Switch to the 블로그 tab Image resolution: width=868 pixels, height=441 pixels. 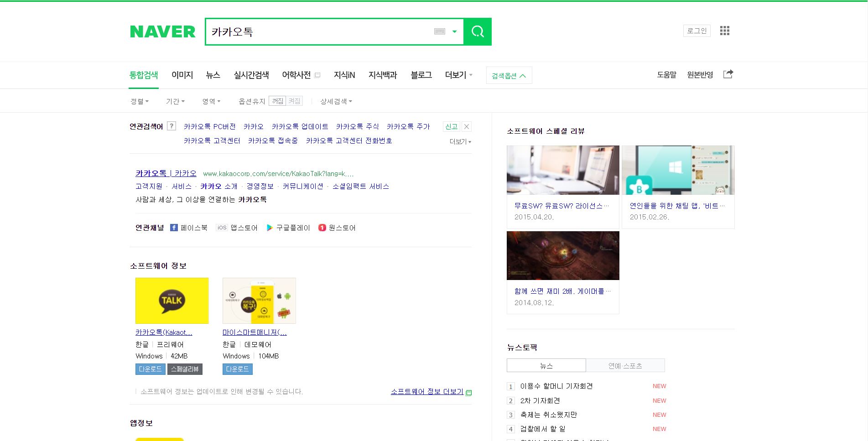(x=421, y=75)
